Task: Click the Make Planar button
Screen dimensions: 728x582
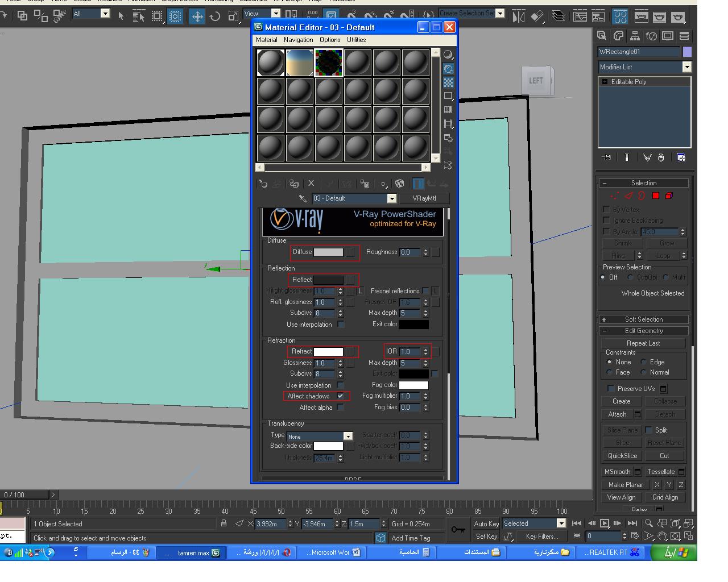Action: [626, 485]
